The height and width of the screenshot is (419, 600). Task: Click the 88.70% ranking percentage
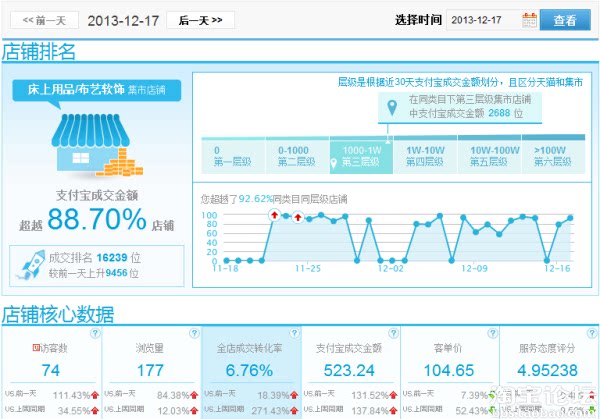[97, 220]
